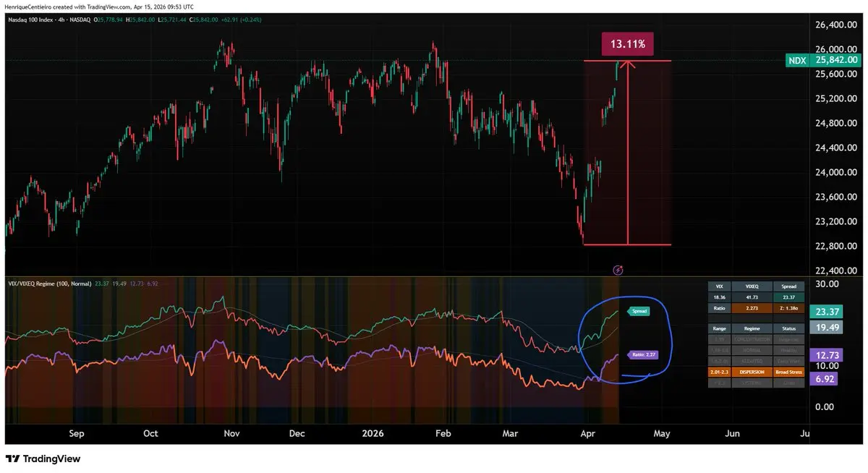Click the purple 6.92 axis value tag

click(x=823, y=379)
